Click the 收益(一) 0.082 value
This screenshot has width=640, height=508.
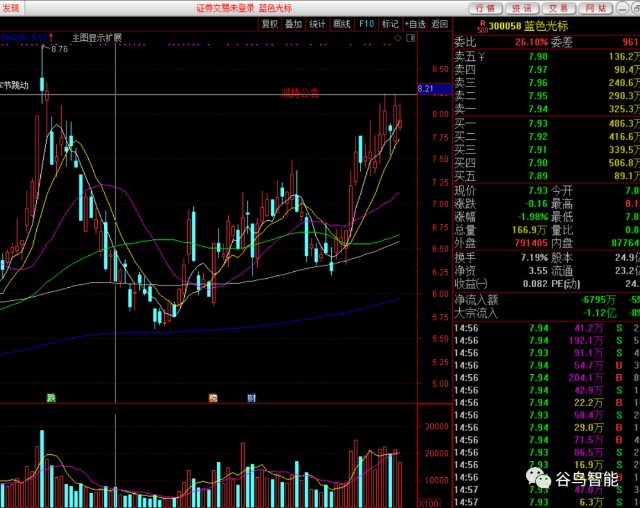[x=535, y=284]
